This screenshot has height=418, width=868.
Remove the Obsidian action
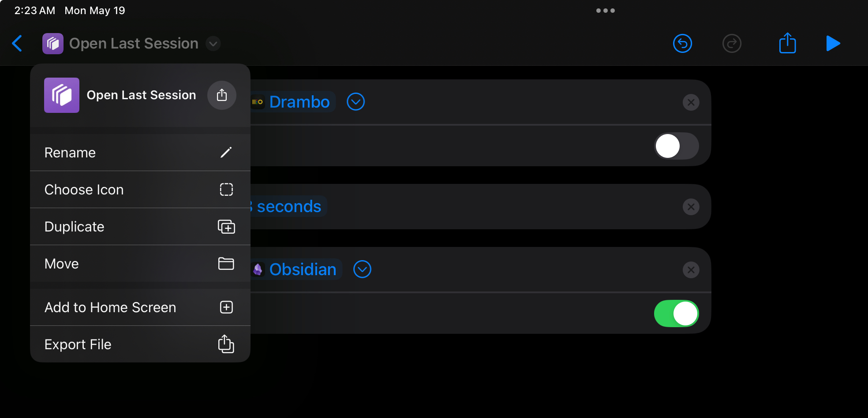tap(691, 270)
